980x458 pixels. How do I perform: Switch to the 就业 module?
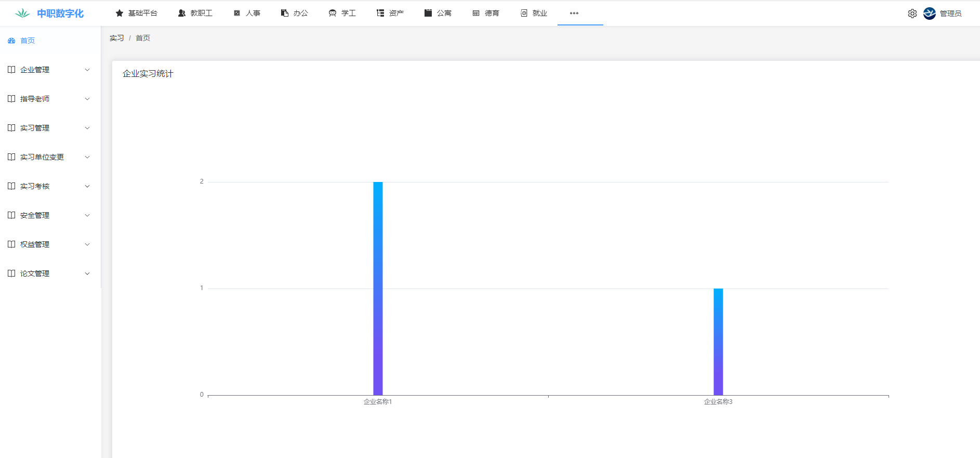click(534, 14)
